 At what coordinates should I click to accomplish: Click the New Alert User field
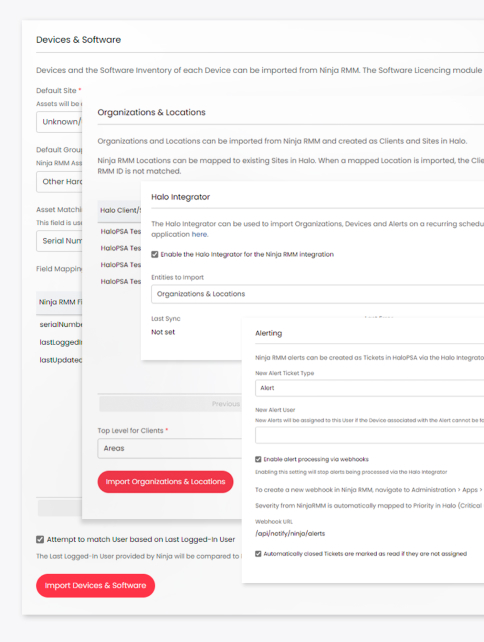click(369, 435)
